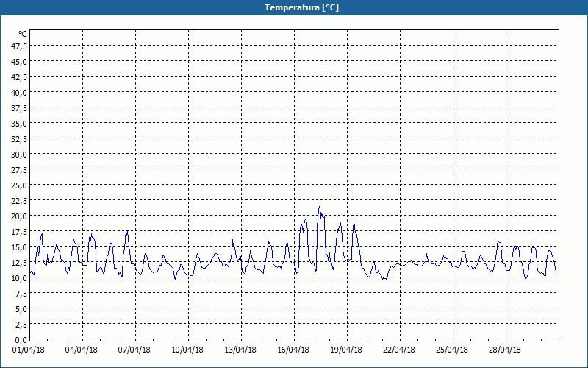Screen dimensions: 588x368
Task: Click the highest temperature peak near 17/04
Action: (x=320, y=205)
